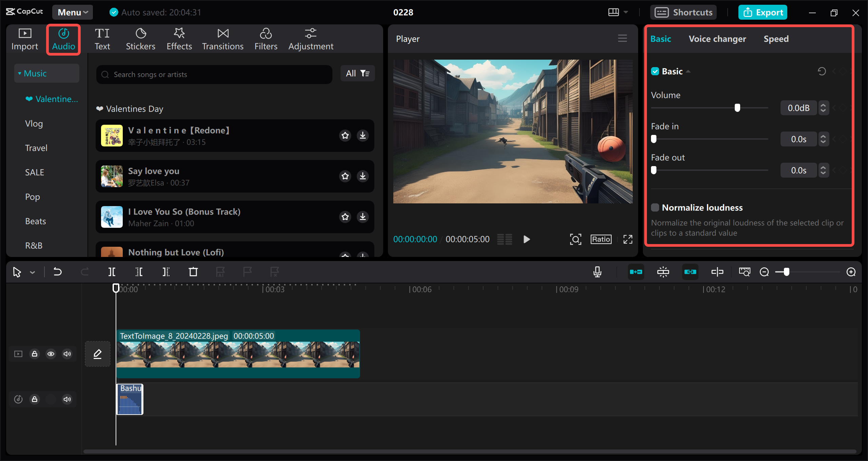Toggle visibility of the video track
The height and width of the screenshot is (461, 868).
pos(51,354)
